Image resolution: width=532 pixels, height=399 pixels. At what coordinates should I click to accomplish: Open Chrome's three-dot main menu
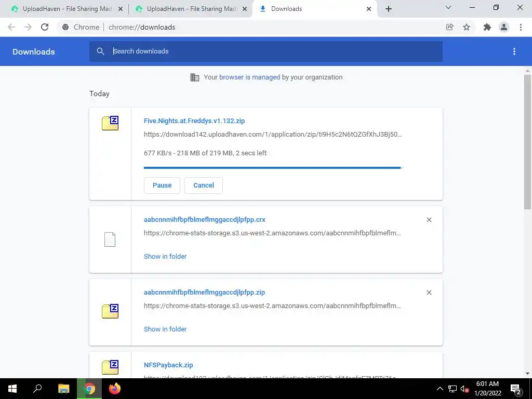coord(521,27)
